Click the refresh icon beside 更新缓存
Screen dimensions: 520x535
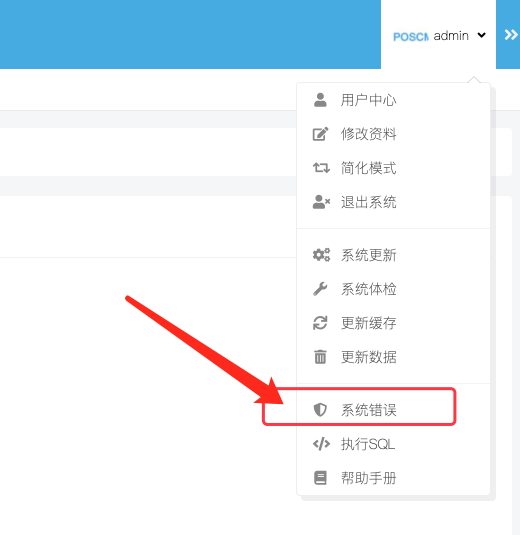point(320,323)
